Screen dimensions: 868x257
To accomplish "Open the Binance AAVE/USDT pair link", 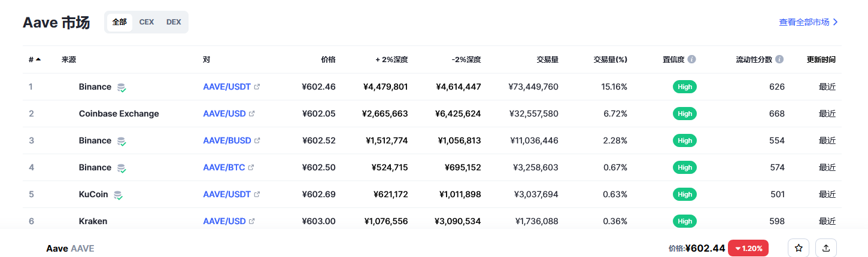I will click(x=226, y=87).
